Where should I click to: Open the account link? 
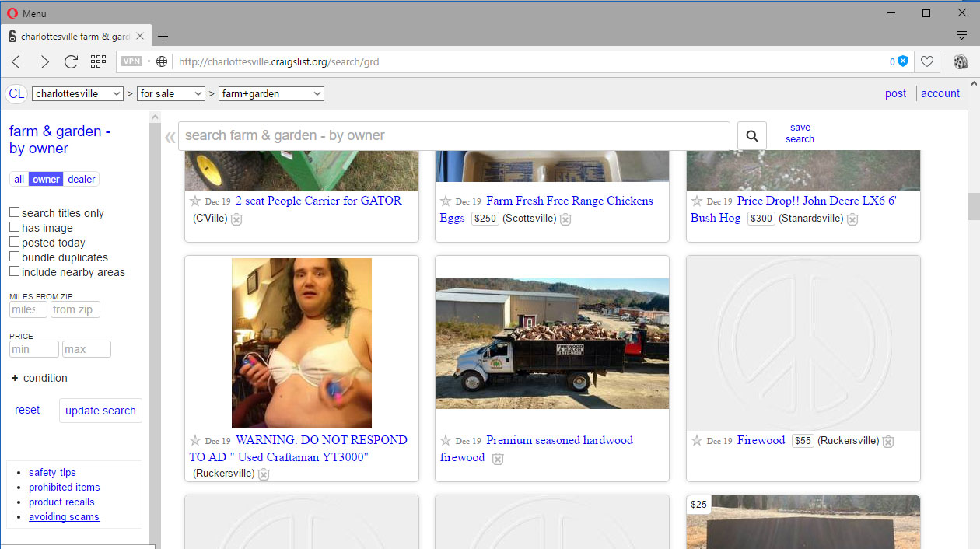click(x=940, y=93)
